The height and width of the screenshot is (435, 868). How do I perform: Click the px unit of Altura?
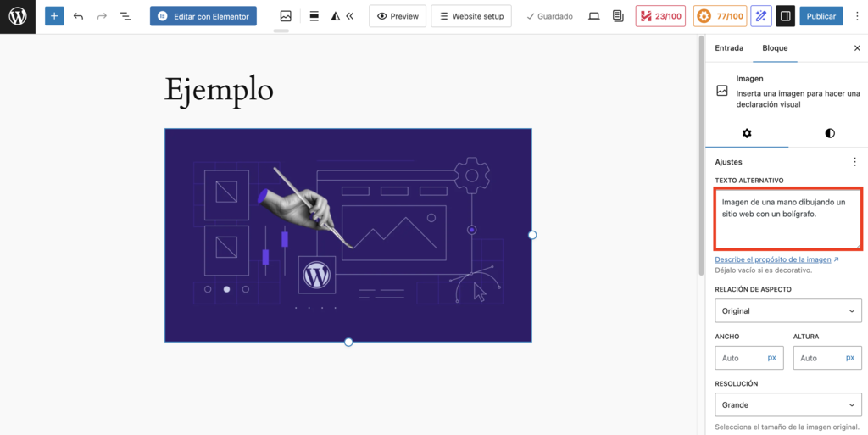click(x=849, y=358)
